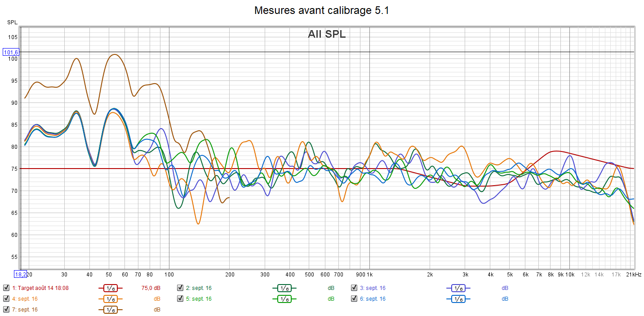Click the red 1/6 smoothing icon for Target trace
644x316 pixels.
[110, 288]
